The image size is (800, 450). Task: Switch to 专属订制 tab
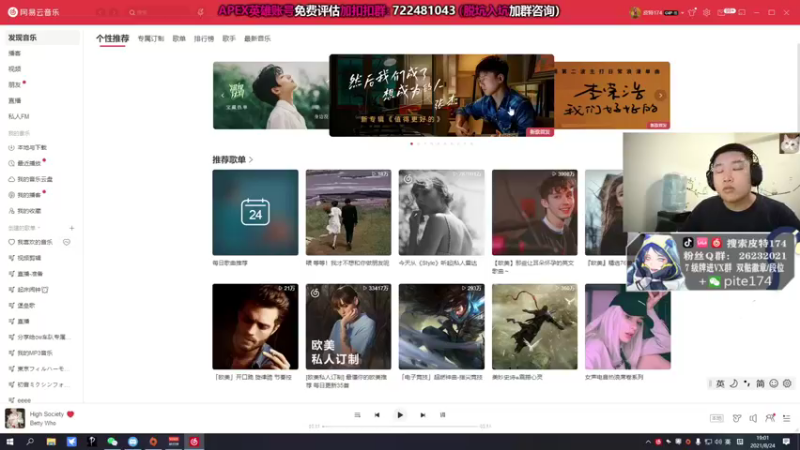(x=151, y=39)
